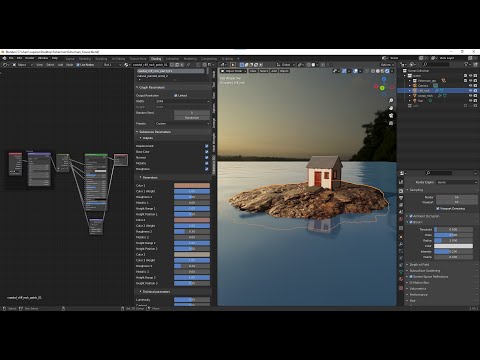The height and width of the screenshot is (360, 480).
Task: Toggle the Base Color output checkbox
Action: (207, 152)
